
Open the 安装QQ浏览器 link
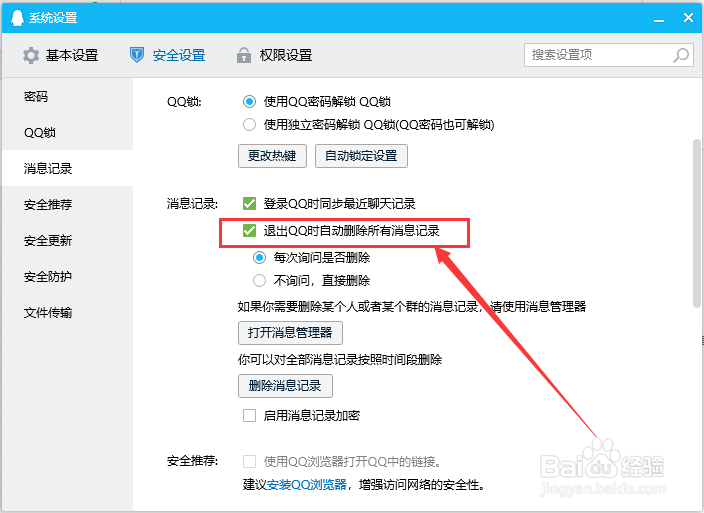307,485
